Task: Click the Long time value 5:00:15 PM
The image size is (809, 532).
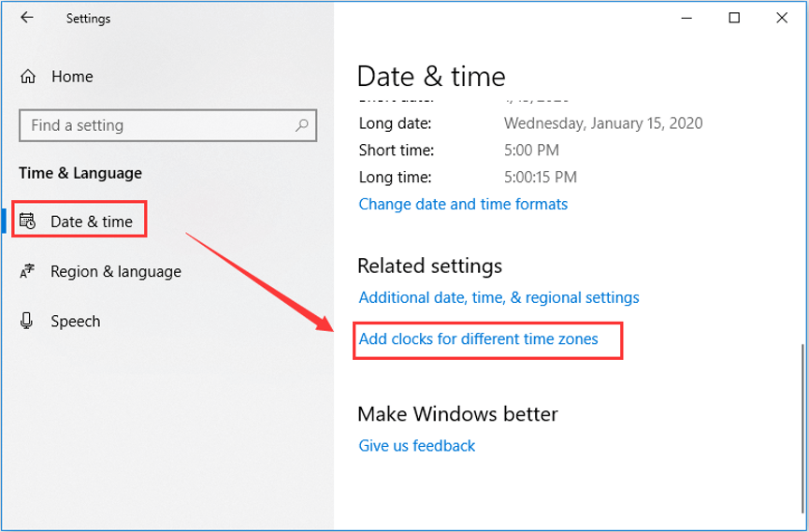Action: tap(541, 177)
